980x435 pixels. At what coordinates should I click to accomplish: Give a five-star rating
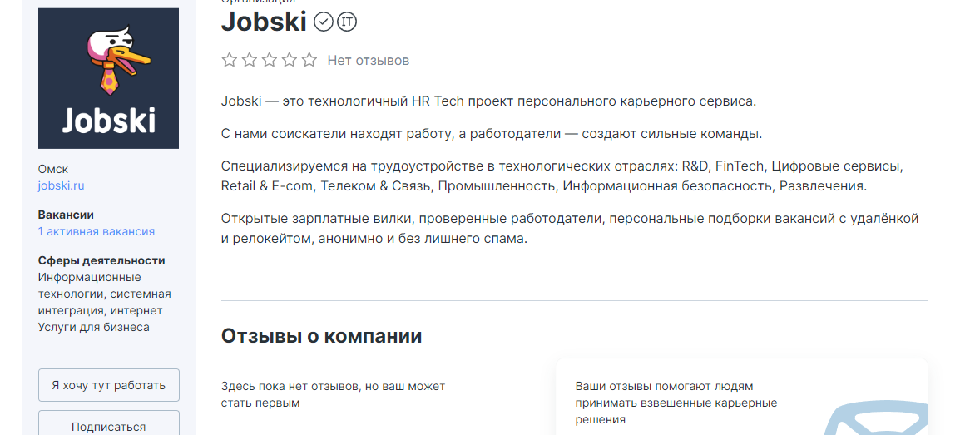click(309, 60)
